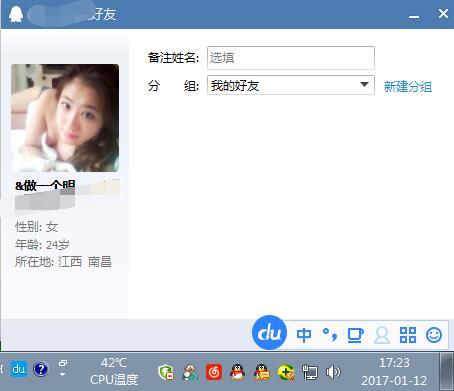Click the 360 security shield tray icon
Image resolution: width=454 pixels, height=391 pixels.
166,372
